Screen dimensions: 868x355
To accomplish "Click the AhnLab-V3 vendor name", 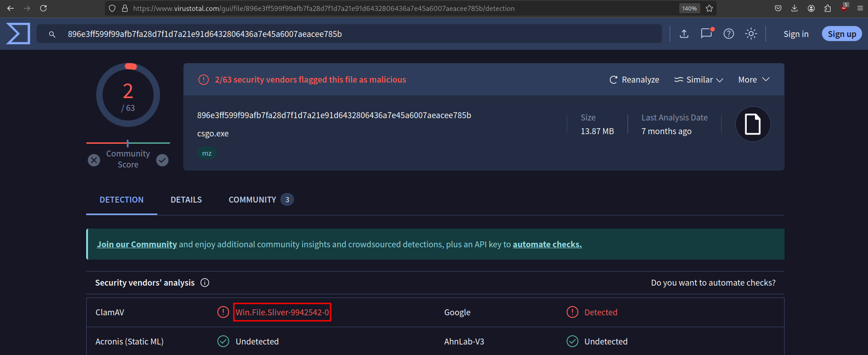I will (x=464, y=341).
